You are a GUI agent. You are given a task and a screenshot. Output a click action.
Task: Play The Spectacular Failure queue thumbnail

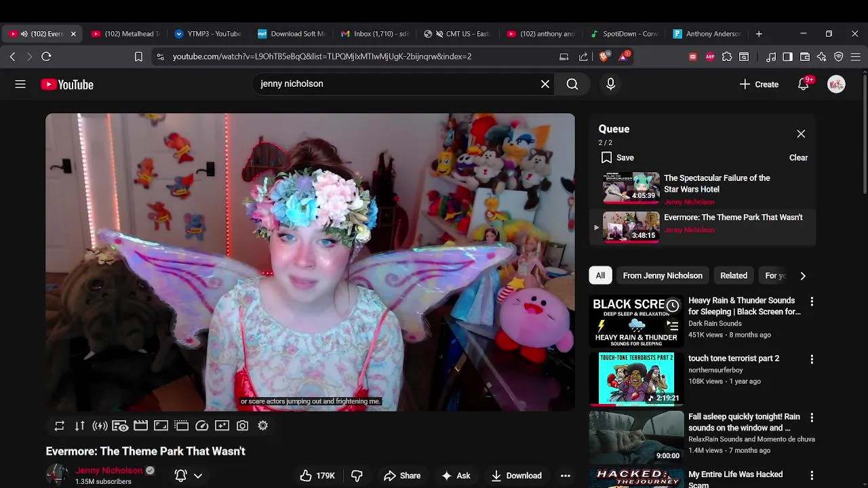coord(631,188)
